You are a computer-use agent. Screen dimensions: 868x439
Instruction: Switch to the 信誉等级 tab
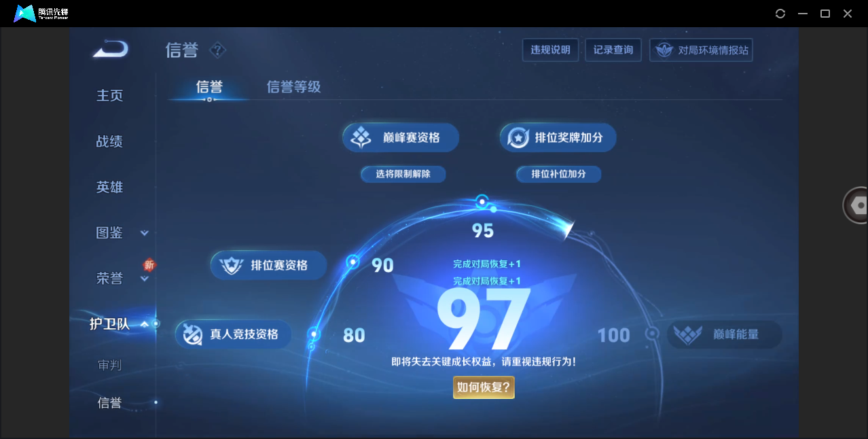pyautogui.click(x=293, y=87)
